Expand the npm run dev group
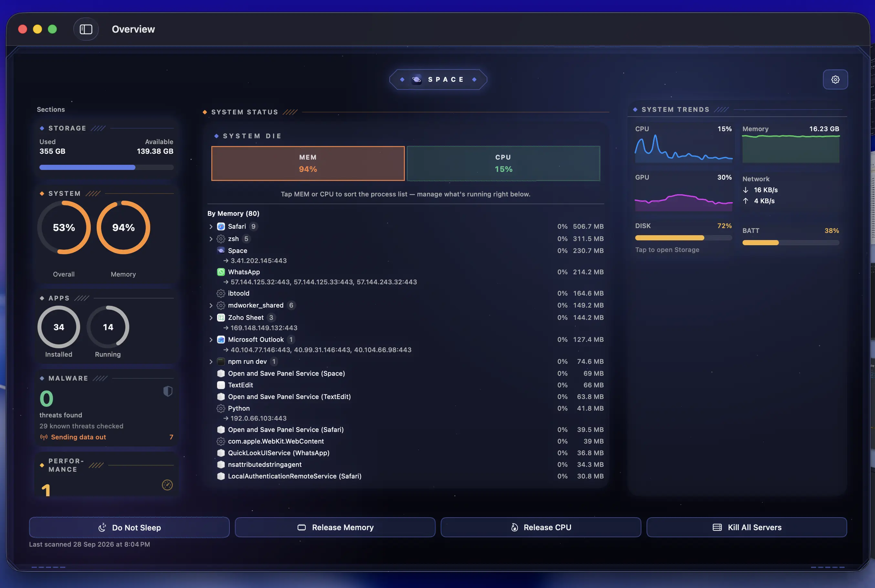Viewport: 875px width, 588px height. (x=211, y=362)
